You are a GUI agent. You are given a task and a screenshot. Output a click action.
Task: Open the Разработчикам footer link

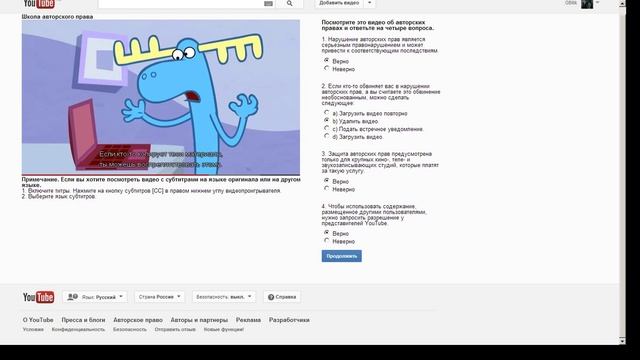289,320
